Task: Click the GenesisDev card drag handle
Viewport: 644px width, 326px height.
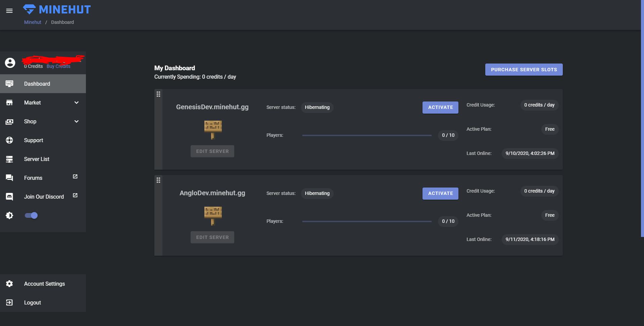Action: pos(158,94)
